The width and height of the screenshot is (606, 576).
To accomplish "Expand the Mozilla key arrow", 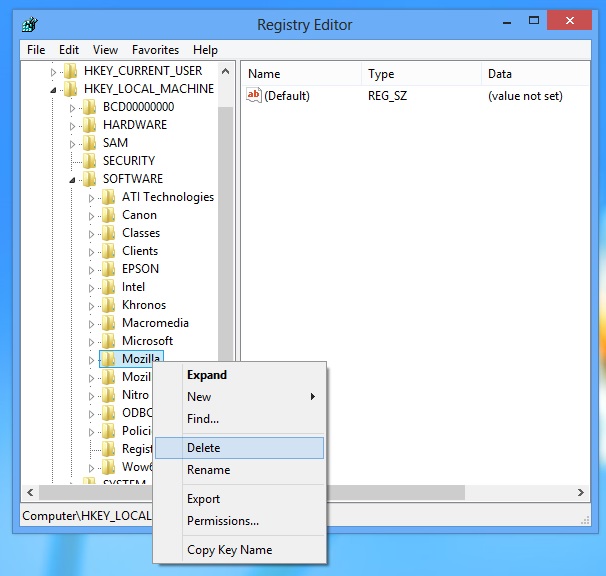I will pos(91,360).
